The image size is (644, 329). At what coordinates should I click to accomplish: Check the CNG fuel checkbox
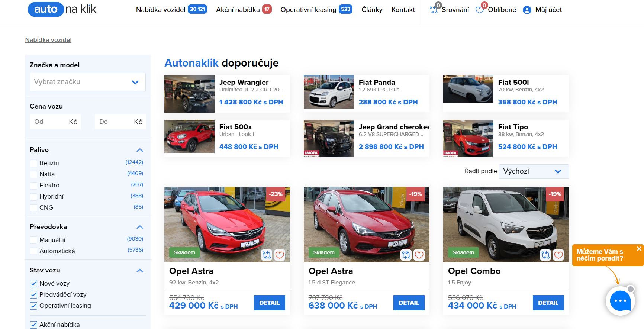(x=33, y=208)
